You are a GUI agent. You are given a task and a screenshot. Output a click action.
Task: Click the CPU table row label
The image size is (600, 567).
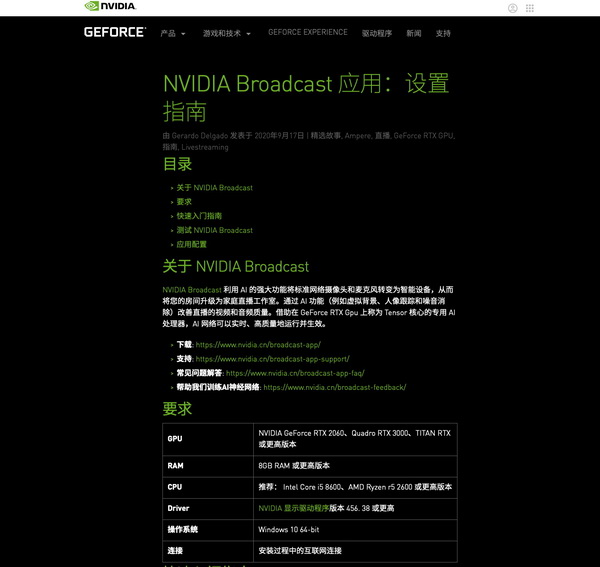(174, 487)
